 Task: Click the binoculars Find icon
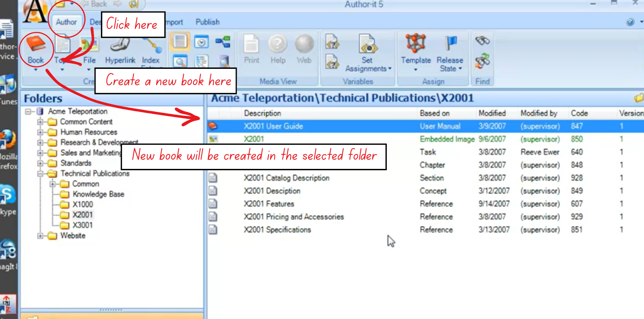coord(482,41)
